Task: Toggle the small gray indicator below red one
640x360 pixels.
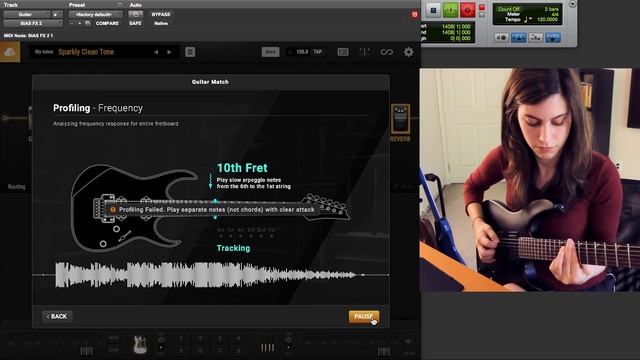Action: click(x=482, y=15)
